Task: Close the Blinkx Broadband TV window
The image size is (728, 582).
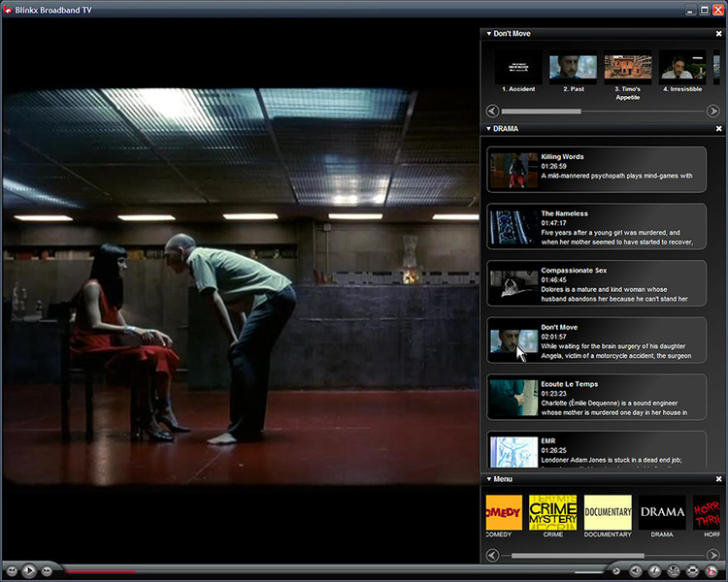Action: click(717, 10)
